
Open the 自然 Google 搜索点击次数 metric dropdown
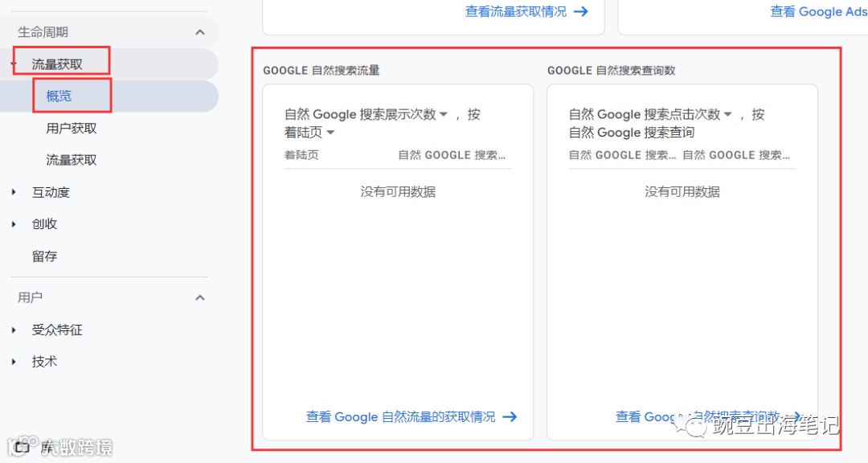click(728, 115)
